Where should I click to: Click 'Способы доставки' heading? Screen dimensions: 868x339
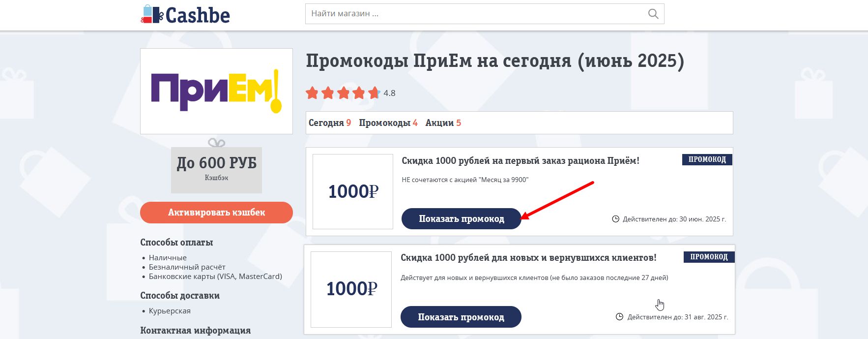coord(180,296)
